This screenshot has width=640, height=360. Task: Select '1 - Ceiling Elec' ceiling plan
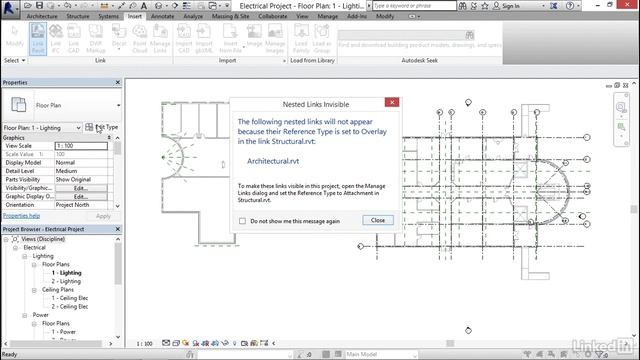coord(70,298)
